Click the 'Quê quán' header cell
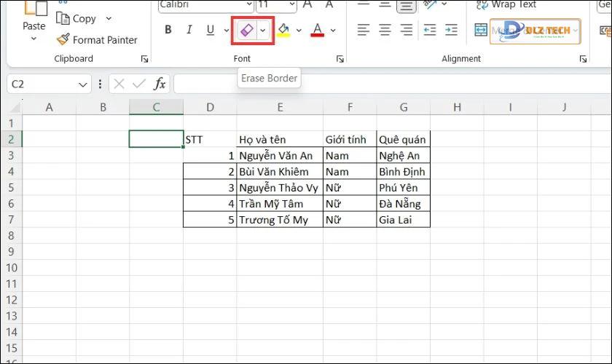 pos(403,139)
